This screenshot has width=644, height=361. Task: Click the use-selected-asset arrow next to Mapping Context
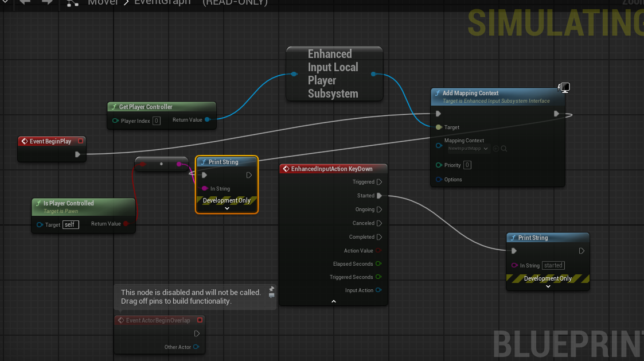pos(496,149)
